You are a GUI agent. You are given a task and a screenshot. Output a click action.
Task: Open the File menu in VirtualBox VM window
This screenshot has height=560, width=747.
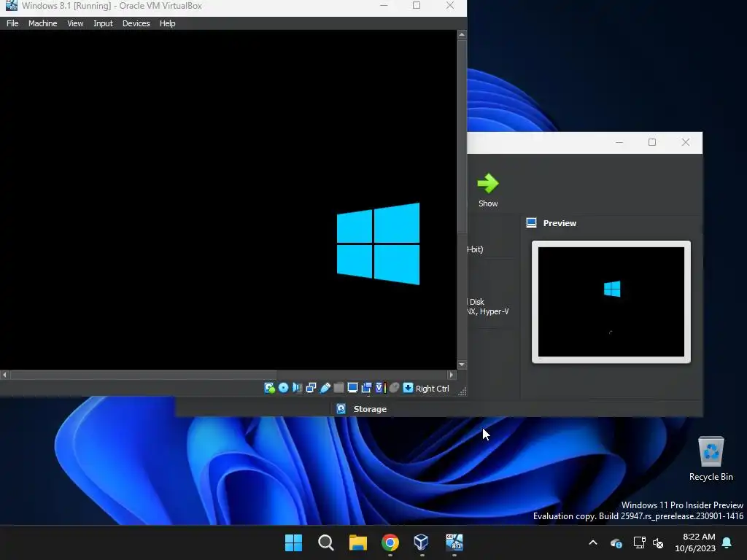[x=12, y=23]
